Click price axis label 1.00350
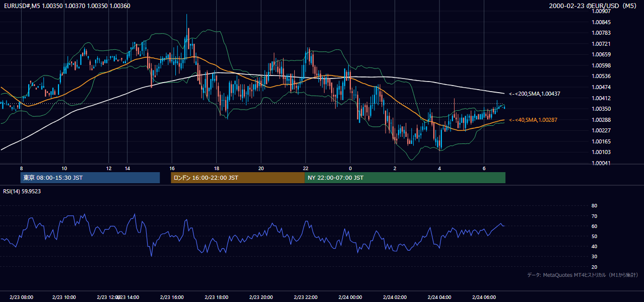 (x=601, y=109)
